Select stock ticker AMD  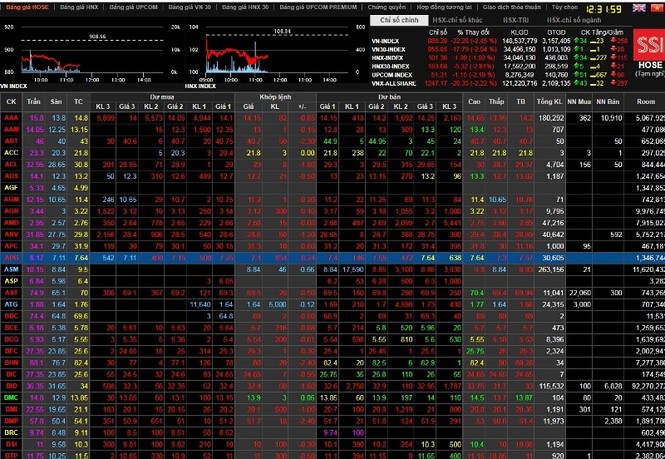tap(11, 223)
